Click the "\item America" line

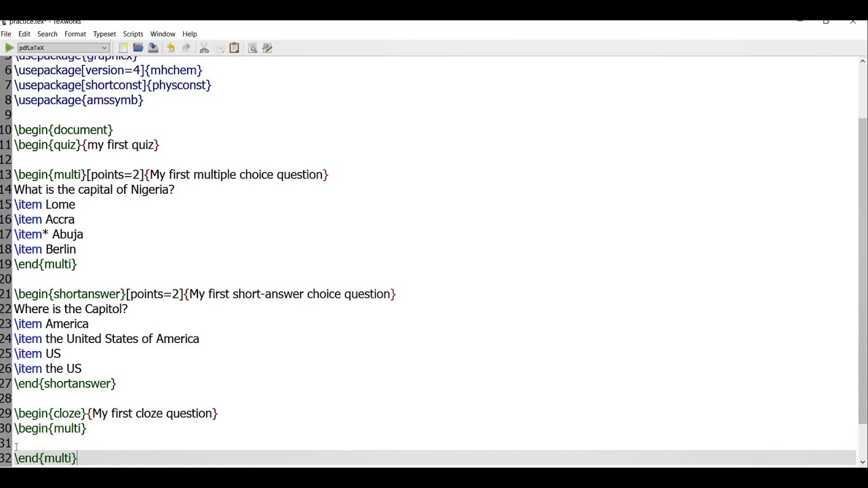pos(52,323)
